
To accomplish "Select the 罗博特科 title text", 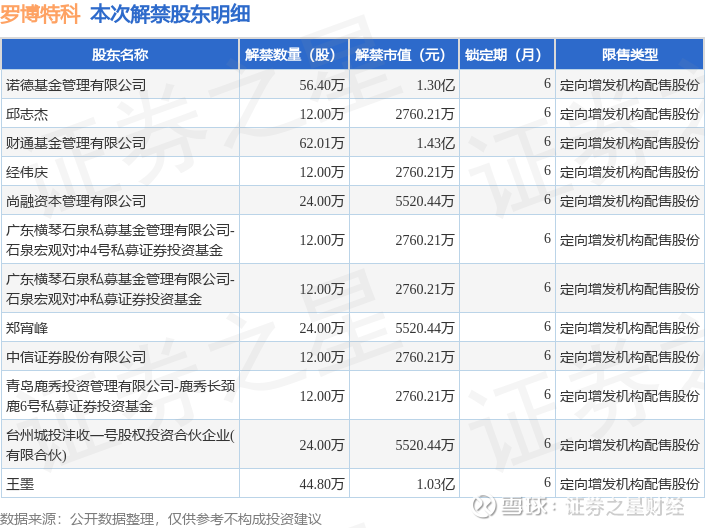I will (40, 14).
